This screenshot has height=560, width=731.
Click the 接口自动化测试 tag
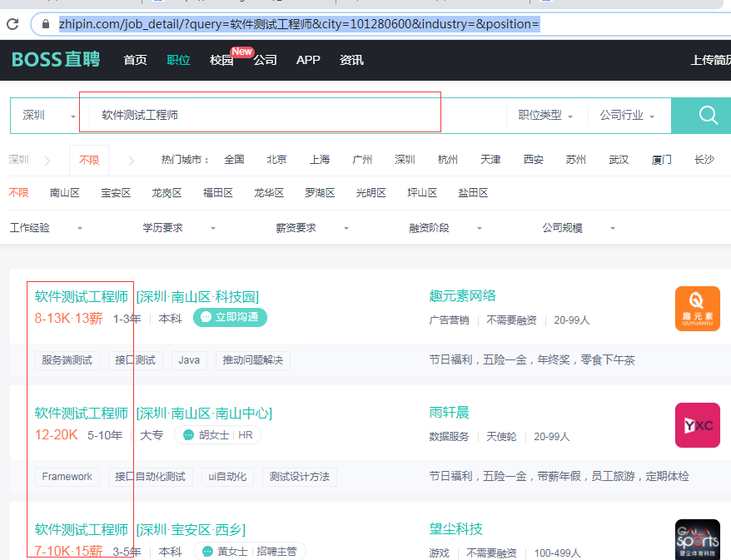click(151, 477)
